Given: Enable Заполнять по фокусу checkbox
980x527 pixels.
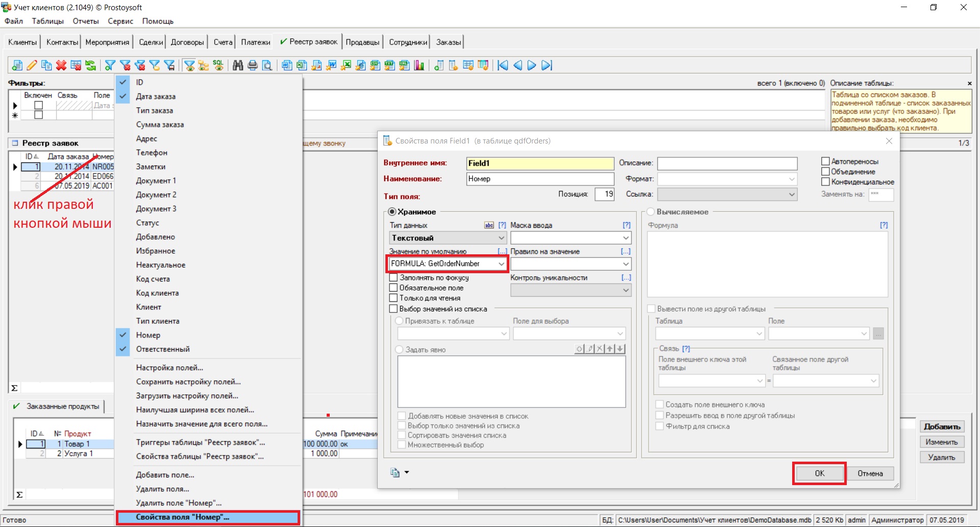Looking at the screenshot, I should coord(394,278).
